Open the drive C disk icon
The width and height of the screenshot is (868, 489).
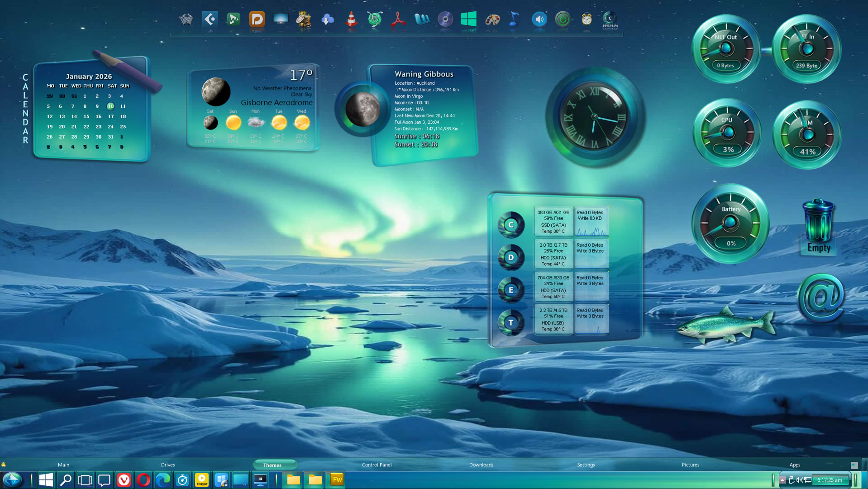pyautogui.click(x=511, y=225)
